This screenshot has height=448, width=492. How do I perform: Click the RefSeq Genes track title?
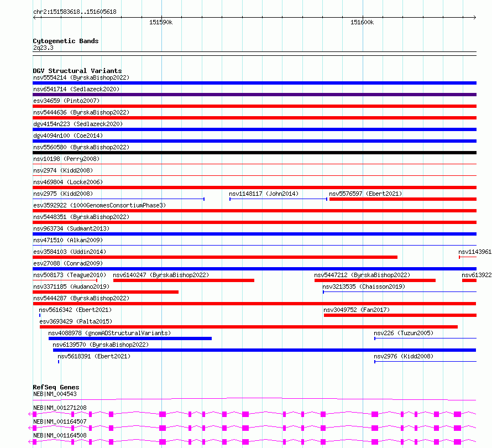(56, 387)
